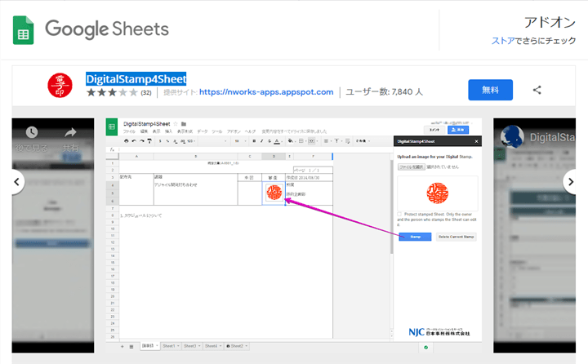Click the watch-later clock icon on video
Screen dimensions: 588x364
tap(31, 131)
